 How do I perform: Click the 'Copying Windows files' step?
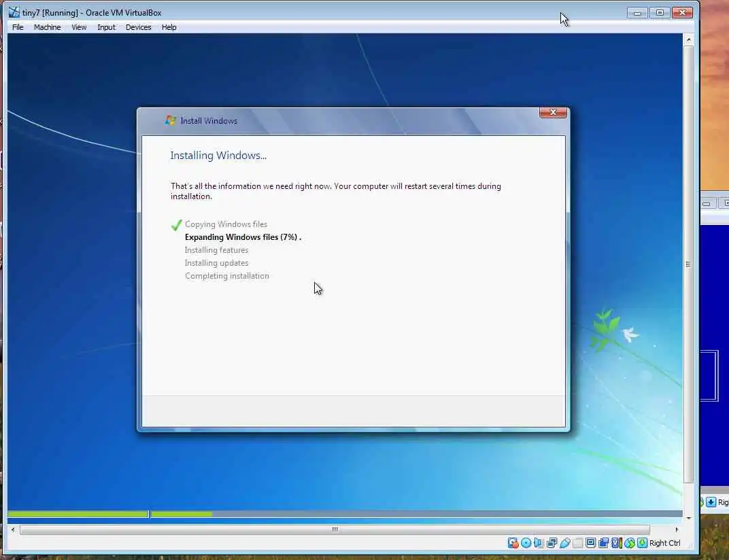tap(226, 224)
